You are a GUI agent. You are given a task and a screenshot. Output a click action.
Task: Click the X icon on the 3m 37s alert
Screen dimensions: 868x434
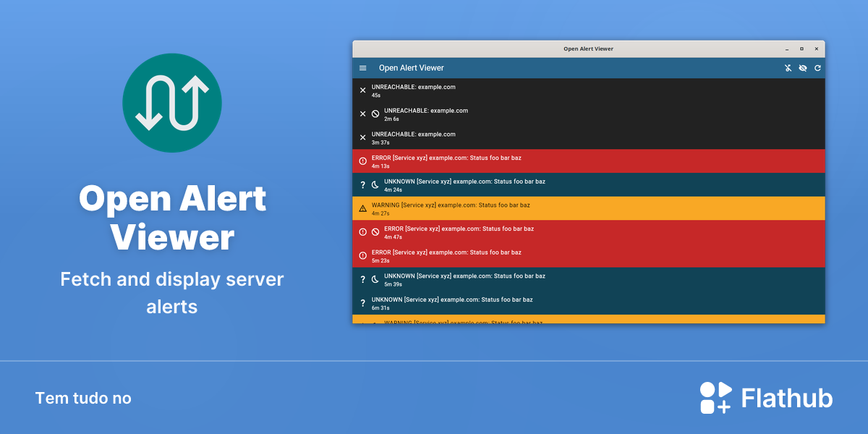pyautogui.click(x=363, y=137)
